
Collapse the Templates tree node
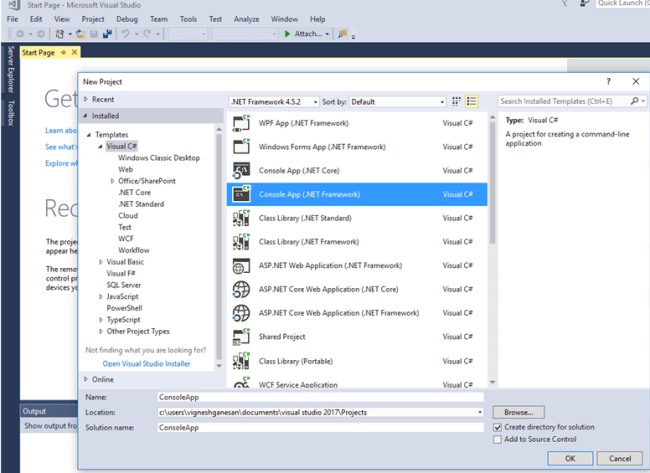[89, 135]
